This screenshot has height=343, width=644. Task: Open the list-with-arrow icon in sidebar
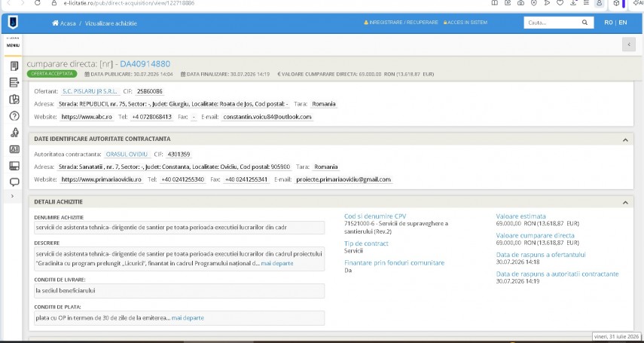(x=14, y=82)
